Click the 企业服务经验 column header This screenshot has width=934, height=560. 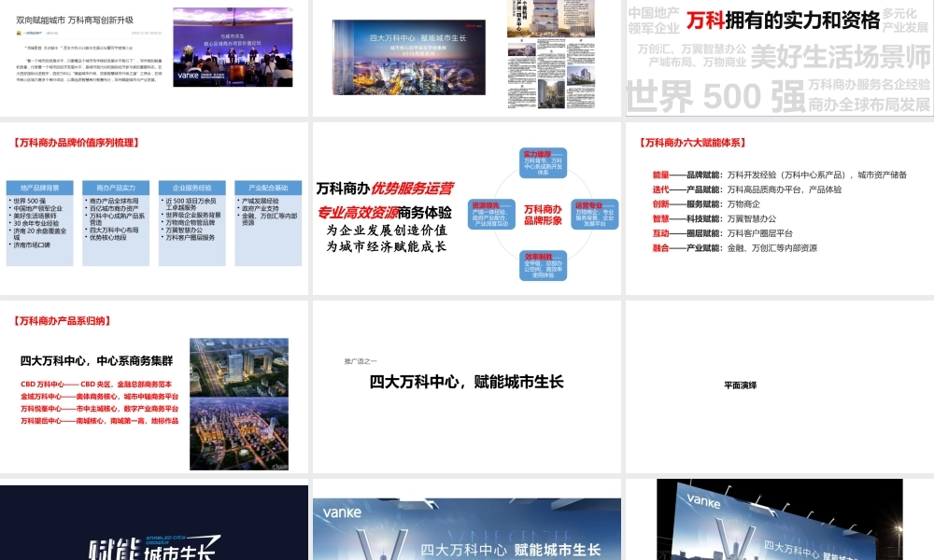point(191,188)
